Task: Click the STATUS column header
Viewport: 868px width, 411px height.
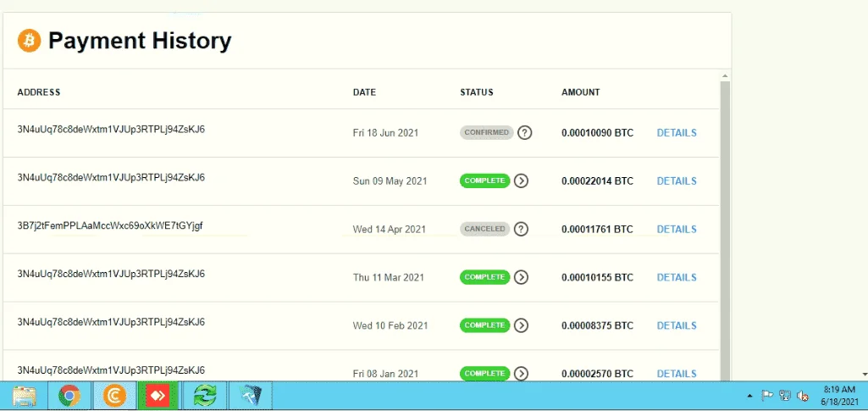Action: (x=477, y=92)
